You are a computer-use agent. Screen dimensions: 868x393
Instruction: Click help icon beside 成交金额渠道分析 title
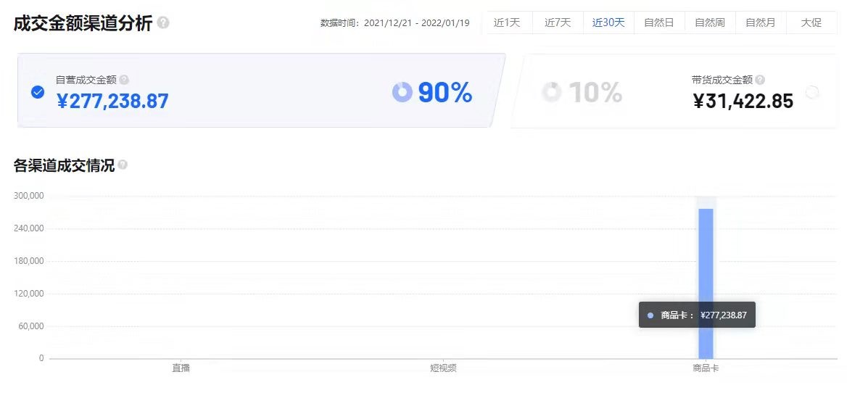[162, 22]
